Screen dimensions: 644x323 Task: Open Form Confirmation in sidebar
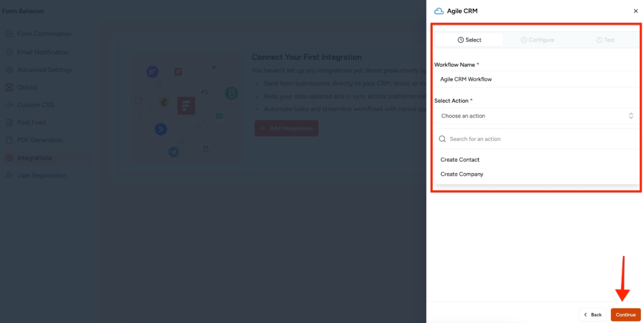44,34
